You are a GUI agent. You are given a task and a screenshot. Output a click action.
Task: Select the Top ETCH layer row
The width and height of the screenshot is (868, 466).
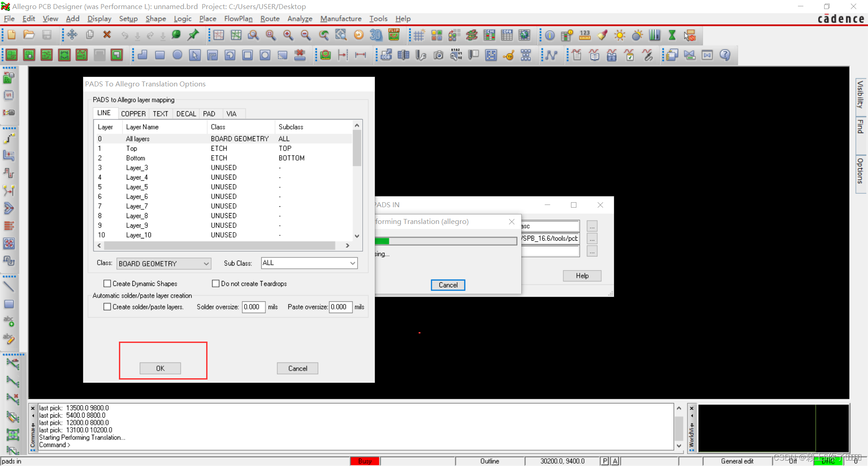[x=223, y=148]
